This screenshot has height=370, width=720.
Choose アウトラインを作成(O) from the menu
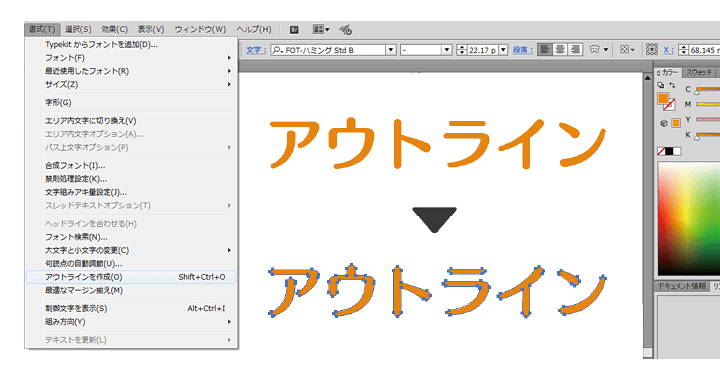click(131, 277)
